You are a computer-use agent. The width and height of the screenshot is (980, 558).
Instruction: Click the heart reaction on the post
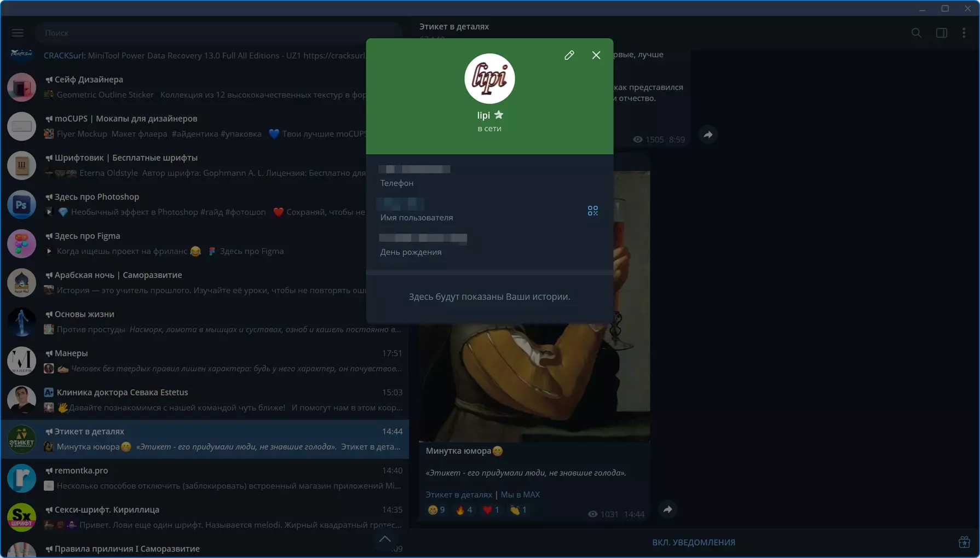pos(491,510)
